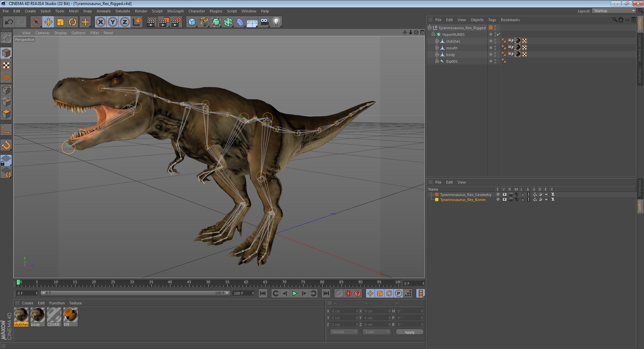Open Edit Render Settings gear clapperboard
The image size is (644, 349).
[x=176, y=22]
